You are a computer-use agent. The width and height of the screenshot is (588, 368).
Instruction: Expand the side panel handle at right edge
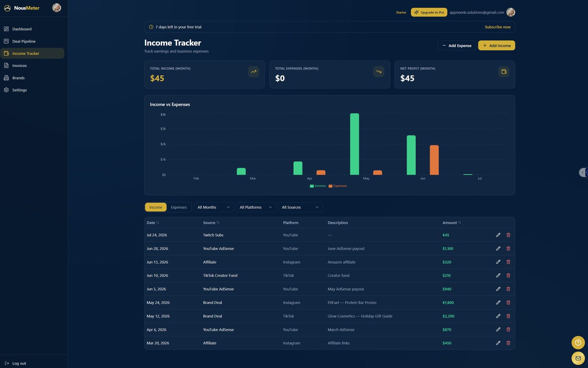(583, 172)
